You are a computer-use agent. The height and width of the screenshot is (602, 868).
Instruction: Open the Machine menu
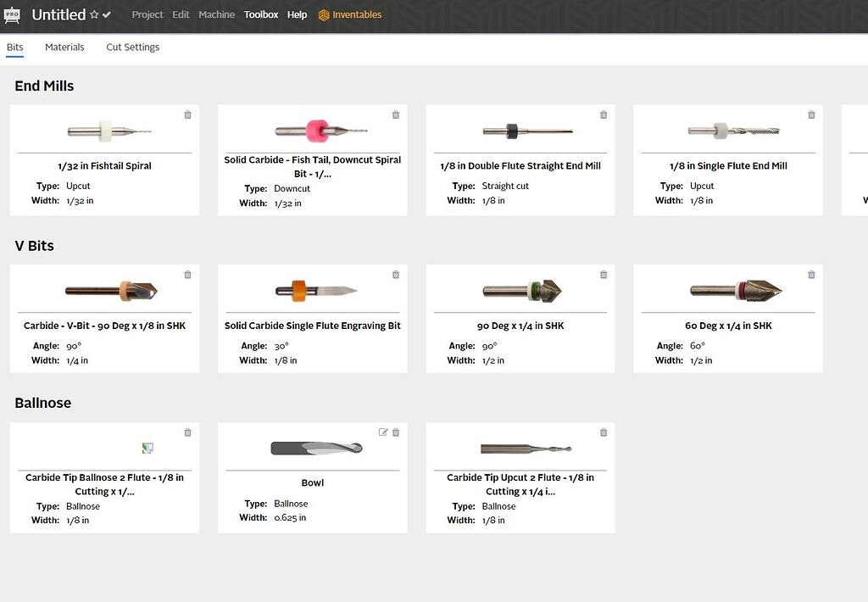[216, 14]
